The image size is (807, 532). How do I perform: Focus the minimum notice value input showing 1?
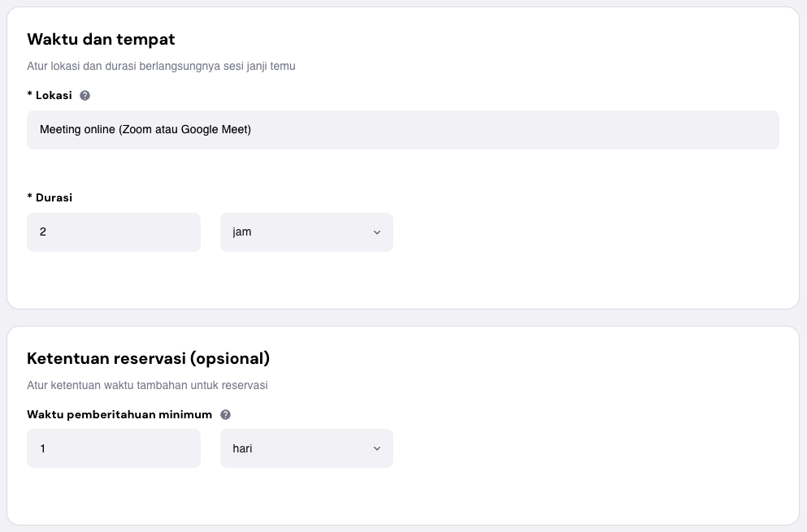coord(114,448)
